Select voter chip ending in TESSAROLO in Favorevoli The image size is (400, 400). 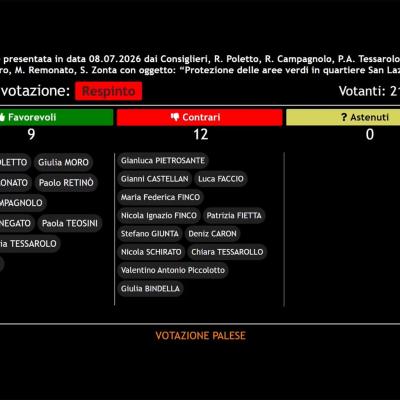[x=29, y=244]
